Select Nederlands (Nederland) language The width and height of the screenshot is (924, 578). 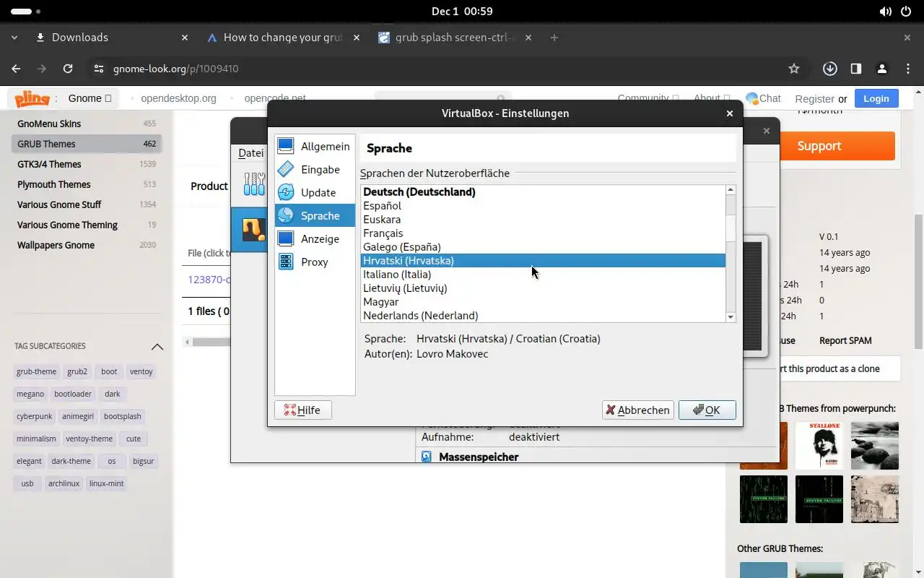tap(543, 315)
